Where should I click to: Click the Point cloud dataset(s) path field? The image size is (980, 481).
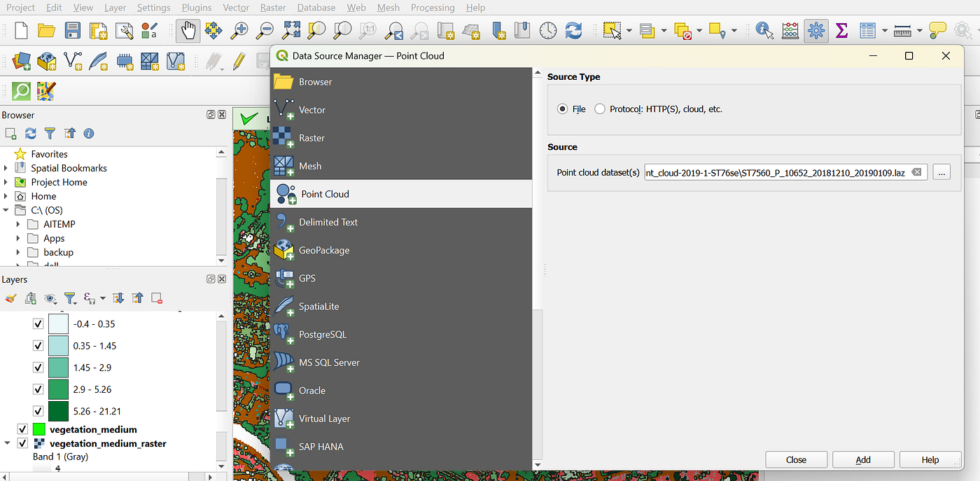click(785, 172)
